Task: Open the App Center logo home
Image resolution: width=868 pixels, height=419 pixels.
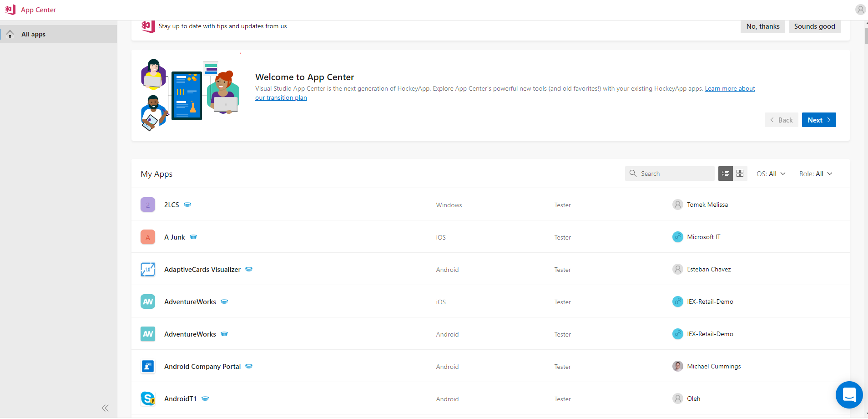Action: [10, 10]
